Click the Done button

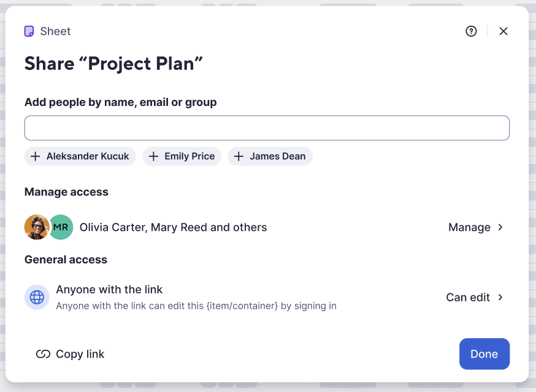click(x=484, y=354)
